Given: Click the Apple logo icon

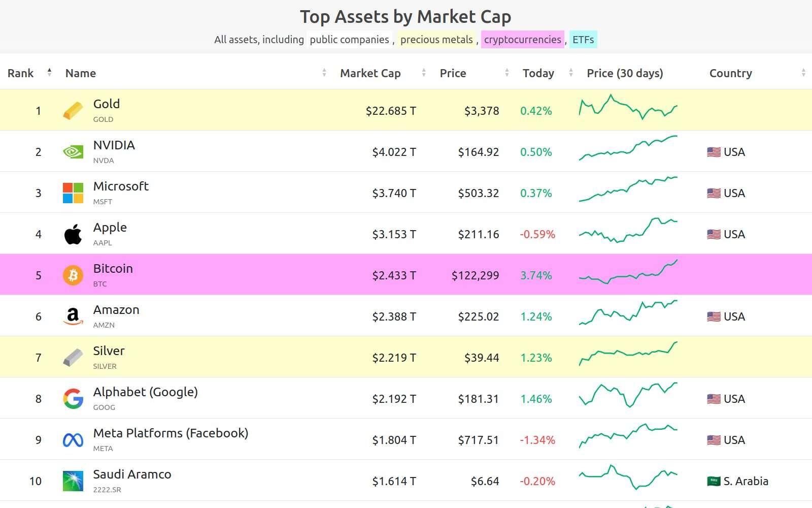Looking at the screenshot, I should 73,234.
